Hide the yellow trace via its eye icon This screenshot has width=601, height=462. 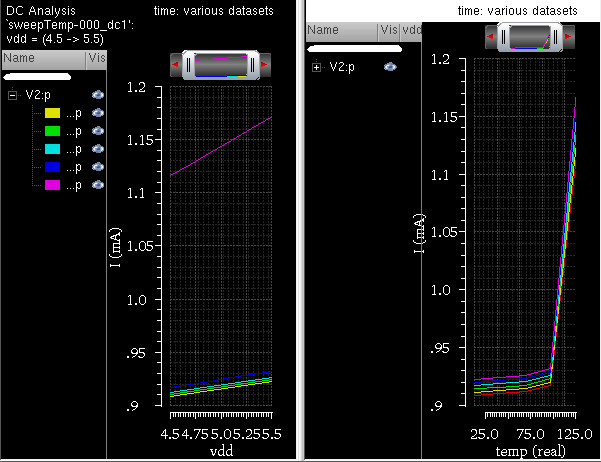click(98, 113)
